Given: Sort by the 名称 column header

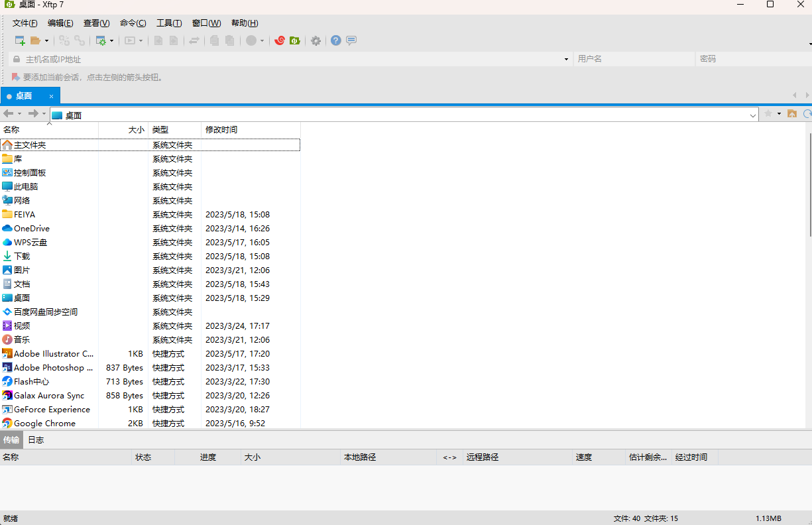Looking at the screenshot, I should (x=49, y=129).
